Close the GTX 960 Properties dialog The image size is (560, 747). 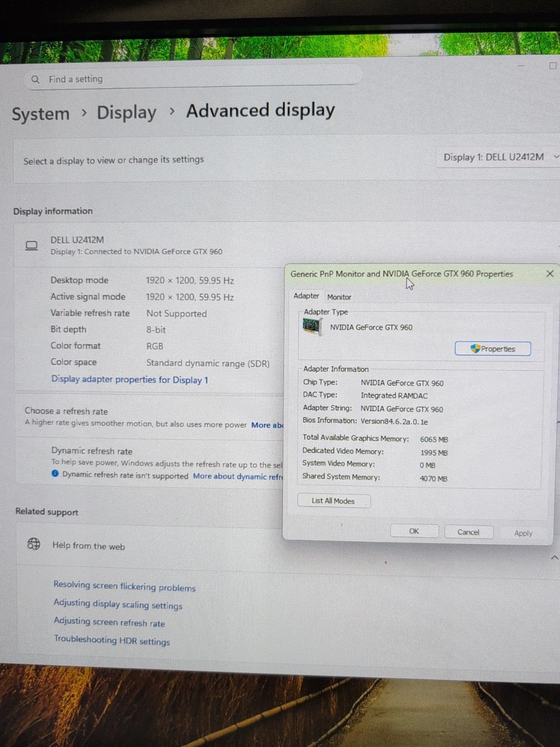(550, 274)
